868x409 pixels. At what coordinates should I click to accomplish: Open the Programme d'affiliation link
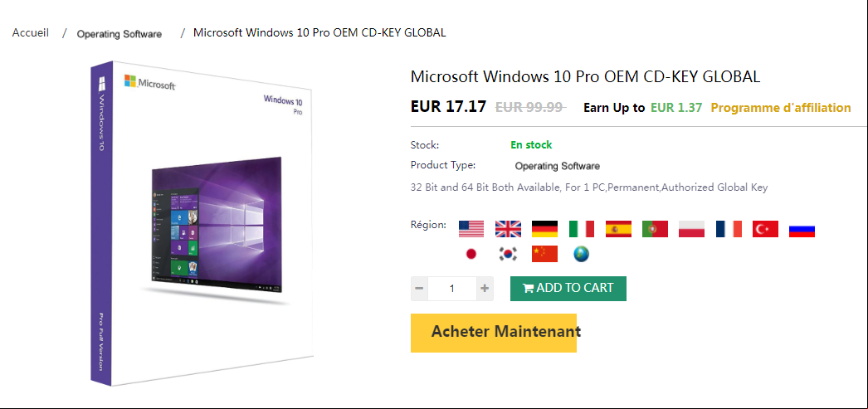click(x=781, y=108)
